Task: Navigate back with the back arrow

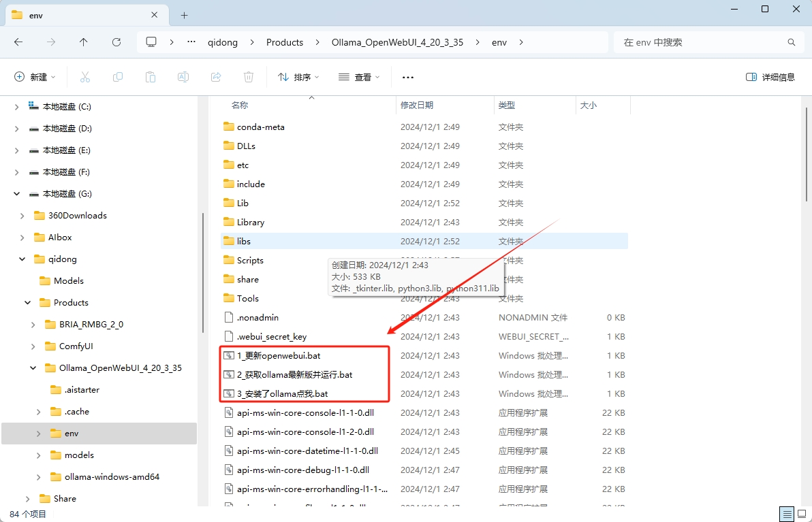Action: coord(18,42)
